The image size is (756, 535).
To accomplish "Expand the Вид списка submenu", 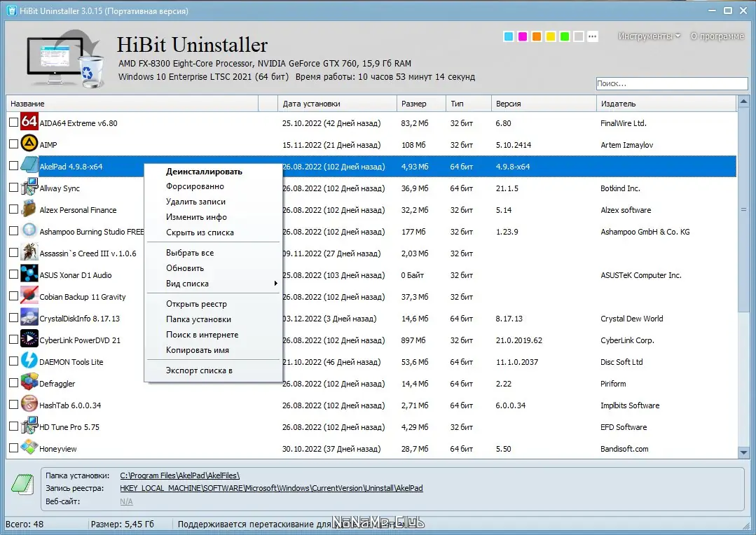I will coord(214,284).
